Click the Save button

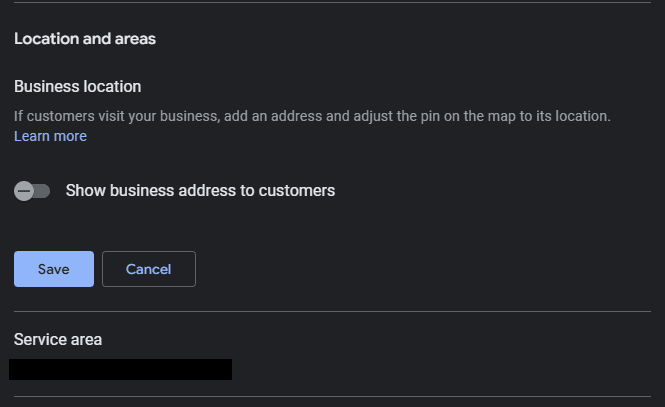tap(54, 269)
